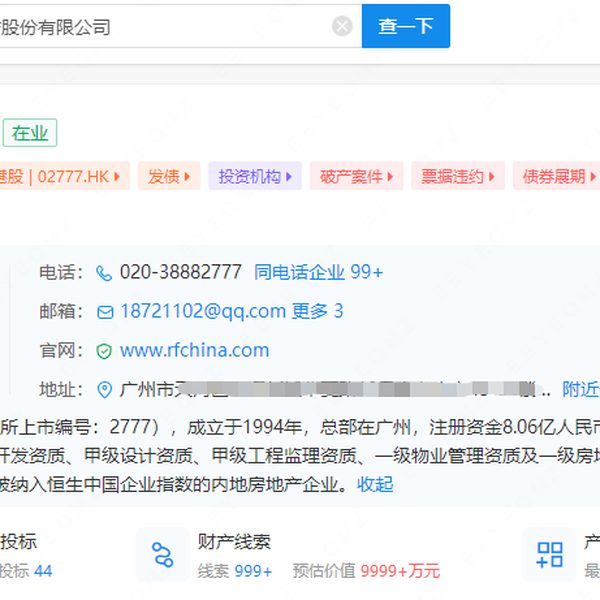Collapse the description with 收起

coord(375,484)
